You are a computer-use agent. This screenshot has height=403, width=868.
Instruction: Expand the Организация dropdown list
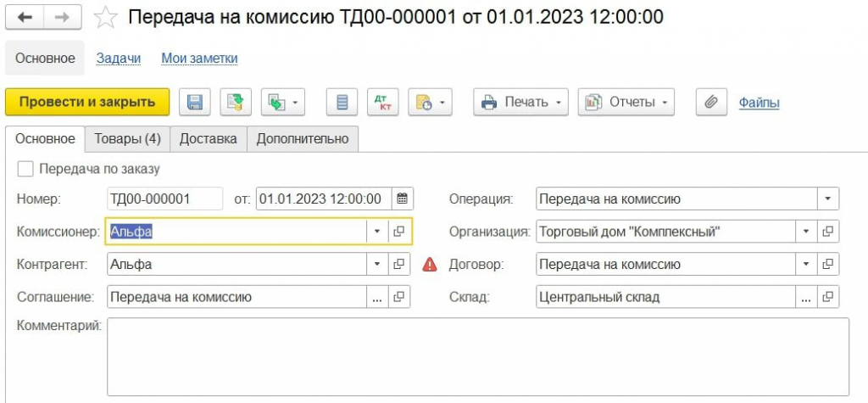(x=807, y=232)
